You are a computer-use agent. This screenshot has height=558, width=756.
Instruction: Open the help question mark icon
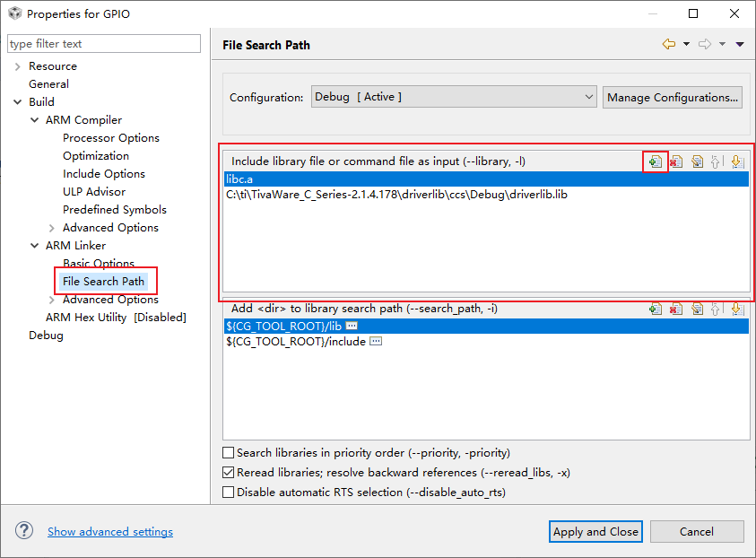24,530
